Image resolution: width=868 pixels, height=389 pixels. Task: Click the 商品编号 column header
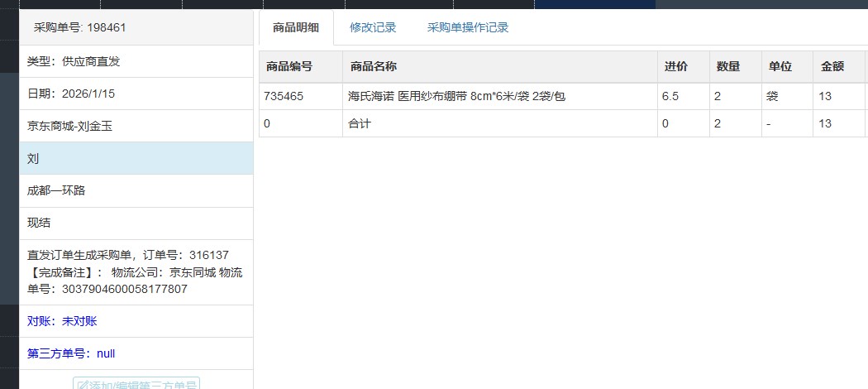[288, 66]
